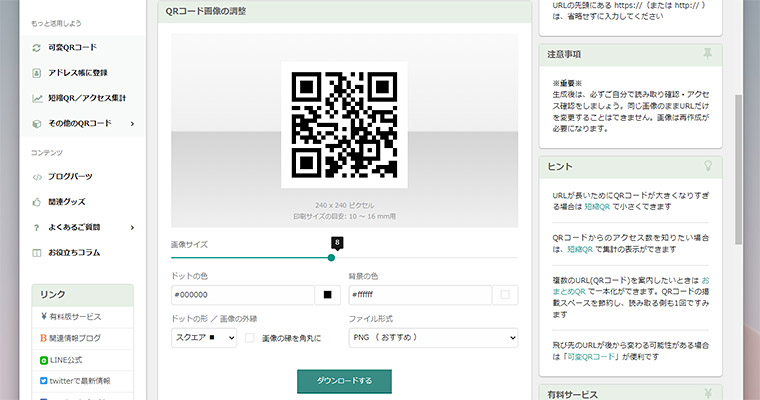Click the question mark icon beside よくあるご質問

(x=36, y=227)
